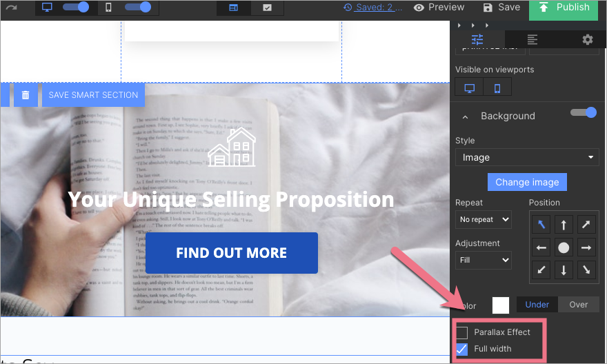607x364 pixels.
Task: Switch to the text alignment tab
Action: pos(532,39)
